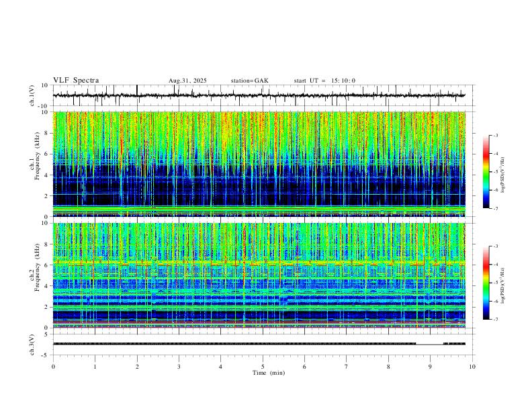Screen dimensions: 532x411
Task: Click the ch.1 colorbar label log(PSD)(V²/Hz)
Action: point(502,175)
